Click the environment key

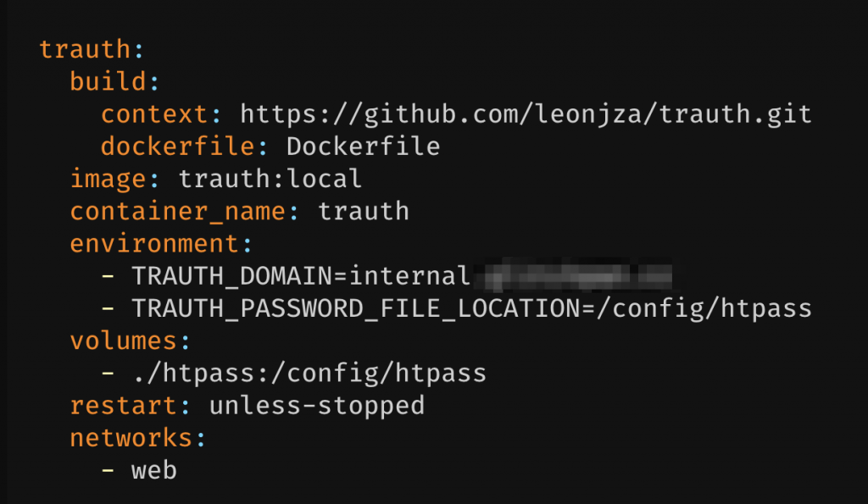153,244
